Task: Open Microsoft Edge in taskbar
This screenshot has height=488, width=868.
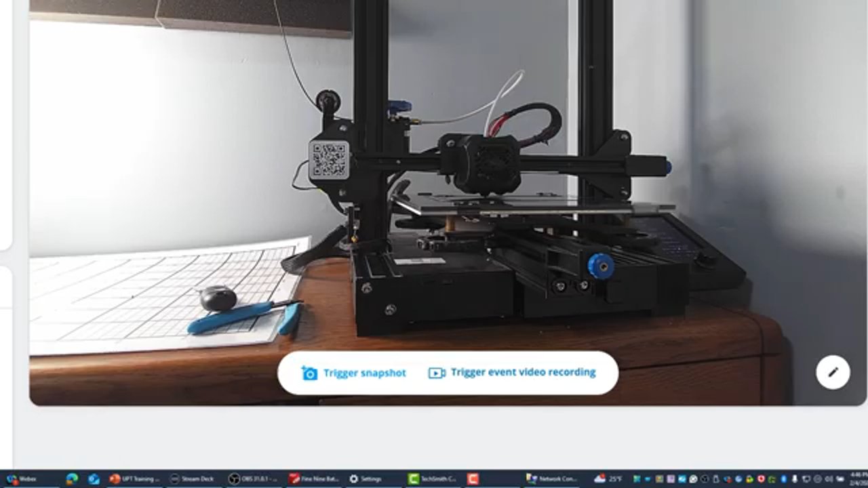Action: (x=72, y=479)
